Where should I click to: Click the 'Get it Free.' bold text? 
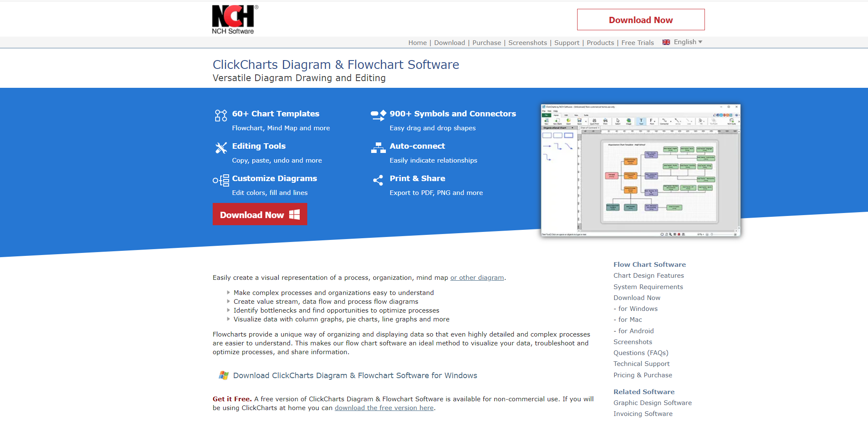point(232,399)
